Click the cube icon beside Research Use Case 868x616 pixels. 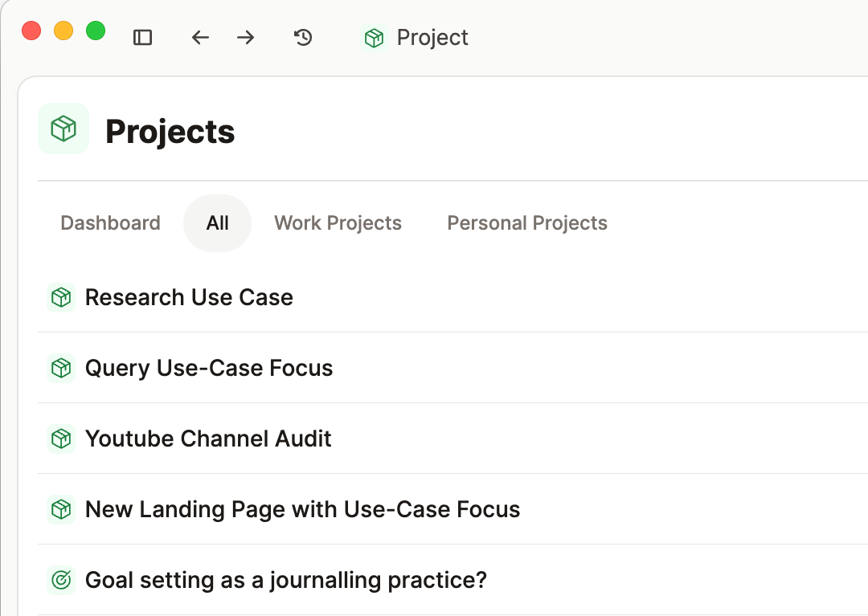click(x=61, y=297)
